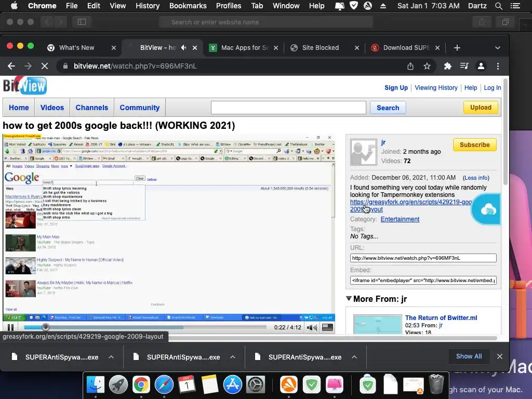
Task: Open Calendar in the Dock
Action: 187,385
